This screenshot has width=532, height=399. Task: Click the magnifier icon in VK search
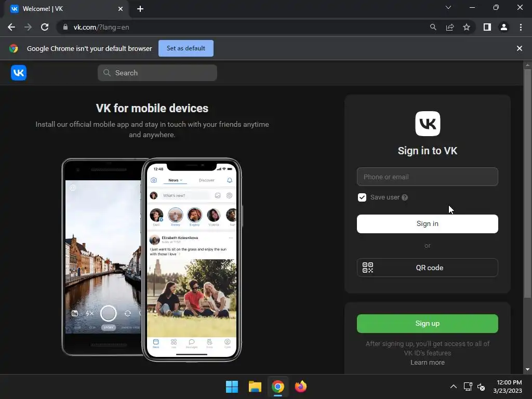(107, 73)
